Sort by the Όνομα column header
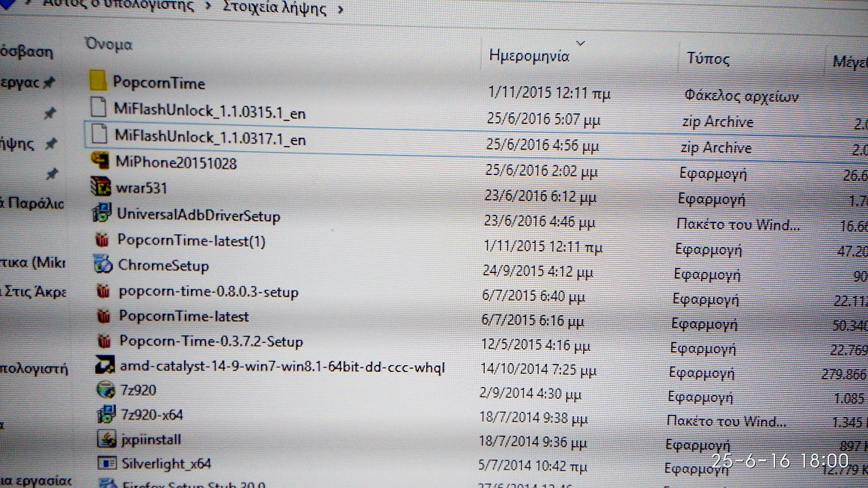 (x=109, y=44)
